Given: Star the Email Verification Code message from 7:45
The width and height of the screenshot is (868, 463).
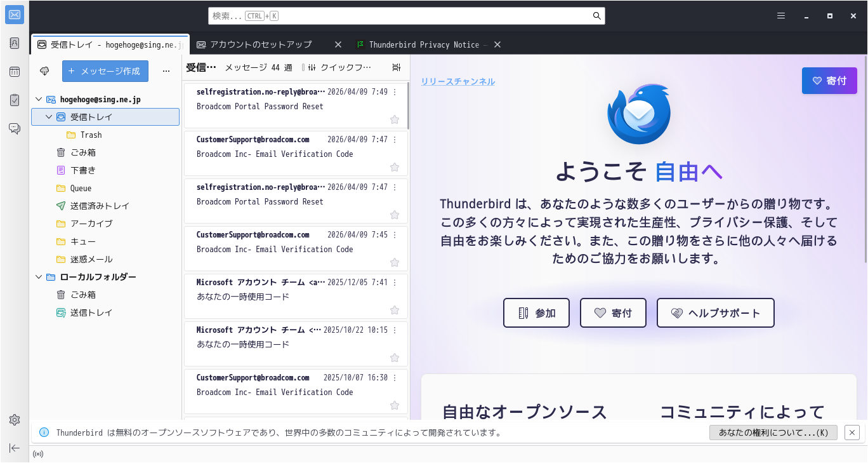Looking at the screenshot, I should click(x=395, y=262).
